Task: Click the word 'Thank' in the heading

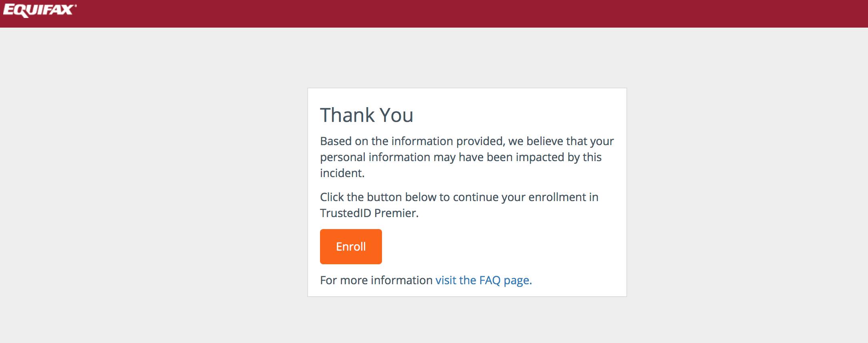Action: (x=347, y=115)
